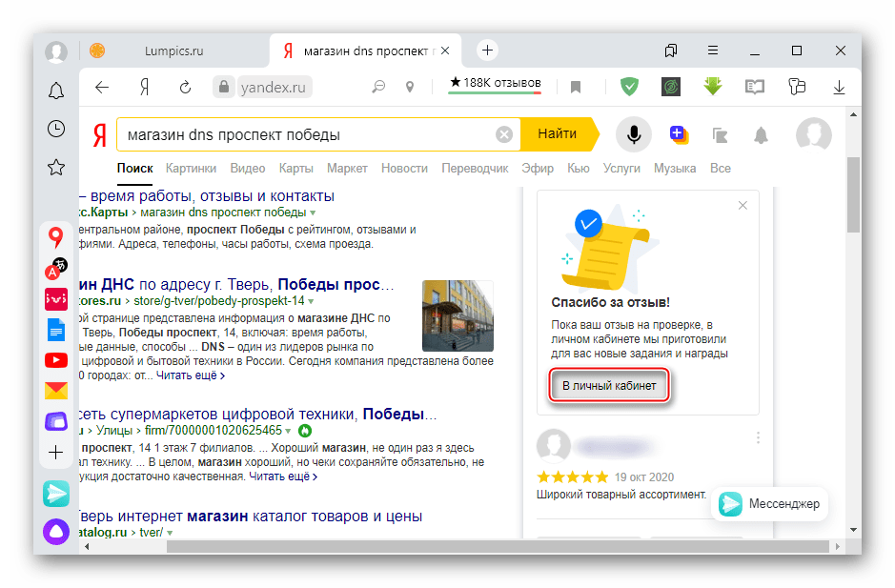Image resolution: width=895 pixels, height=588 pixels.
Task: Click the voice search microphone icon
Action: [632, 134]
